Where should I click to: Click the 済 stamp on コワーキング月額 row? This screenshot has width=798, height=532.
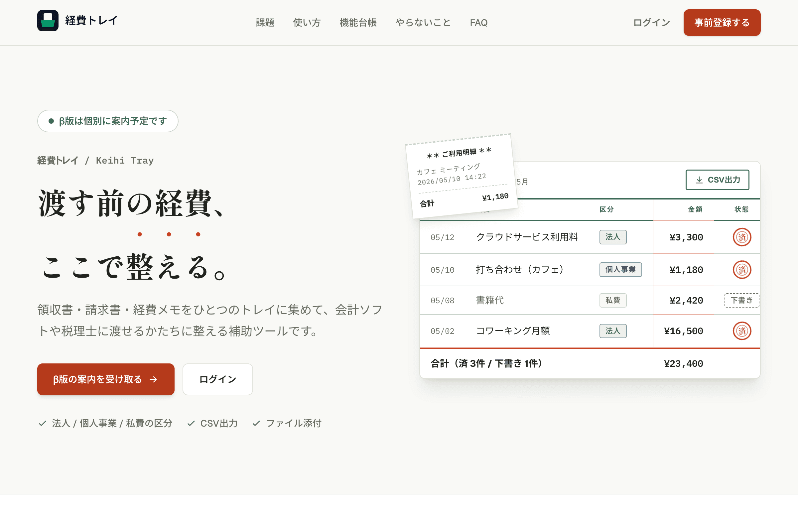(742, 331)
